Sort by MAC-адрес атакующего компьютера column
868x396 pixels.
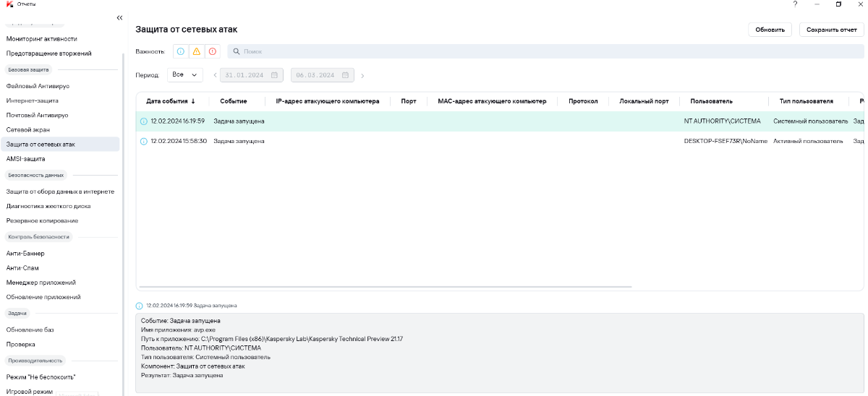coord(492,102)
